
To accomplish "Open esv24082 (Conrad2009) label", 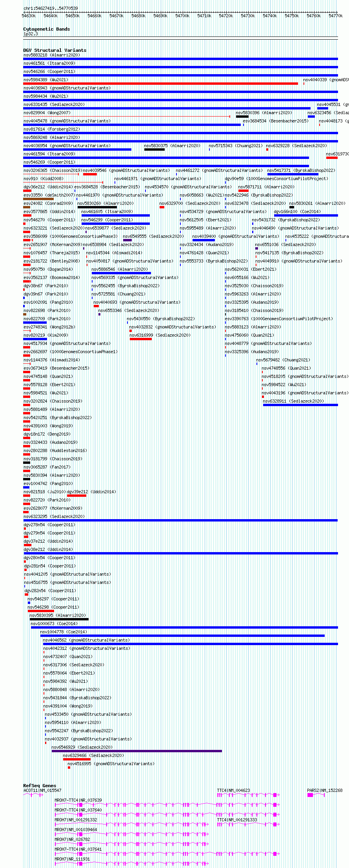I will pos(48,203).
